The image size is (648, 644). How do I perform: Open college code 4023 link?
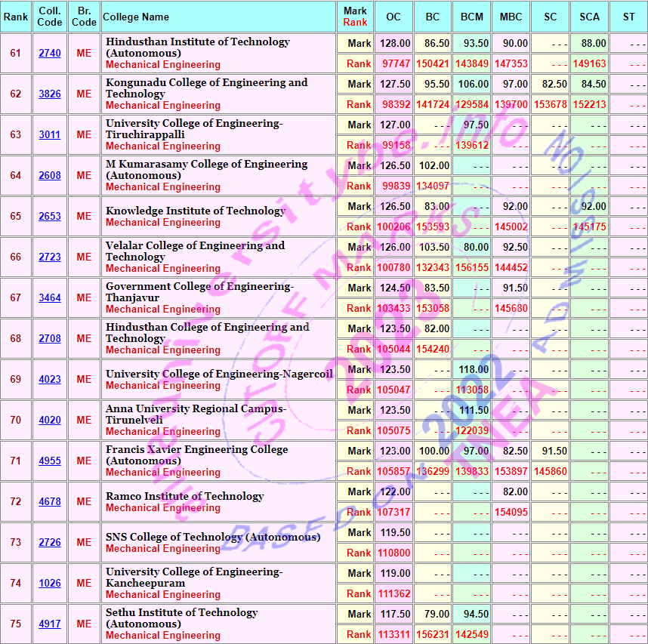(x=50, y=380)
